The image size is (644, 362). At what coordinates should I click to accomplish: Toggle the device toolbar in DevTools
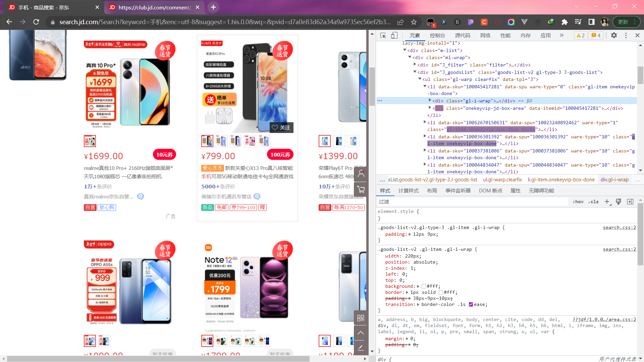click(394, 35)
